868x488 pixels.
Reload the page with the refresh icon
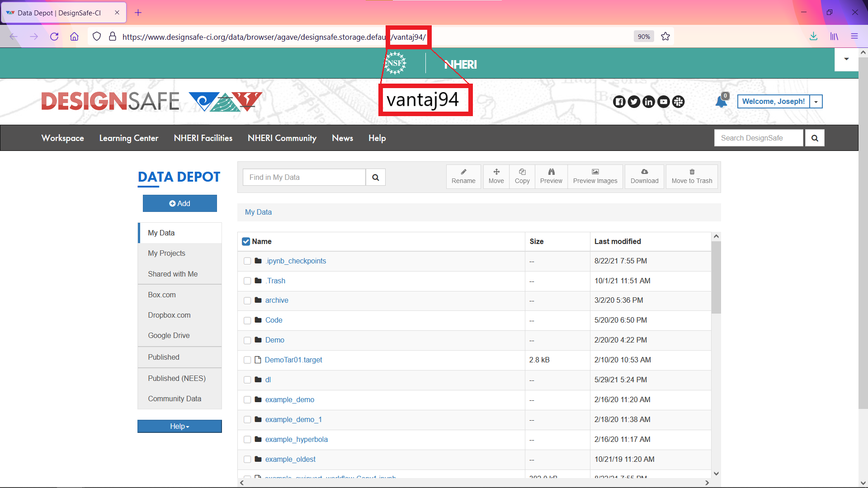54,37
